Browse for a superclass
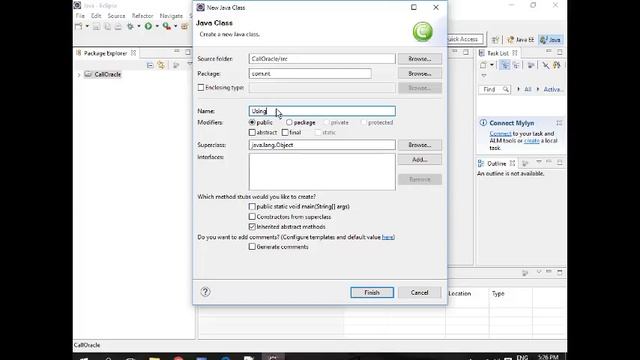The height and width of the screenshot is (360, 640). (420, 145)
